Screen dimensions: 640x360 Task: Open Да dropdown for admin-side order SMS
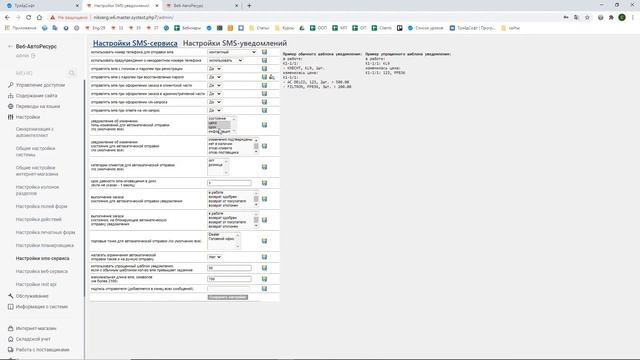215,94
